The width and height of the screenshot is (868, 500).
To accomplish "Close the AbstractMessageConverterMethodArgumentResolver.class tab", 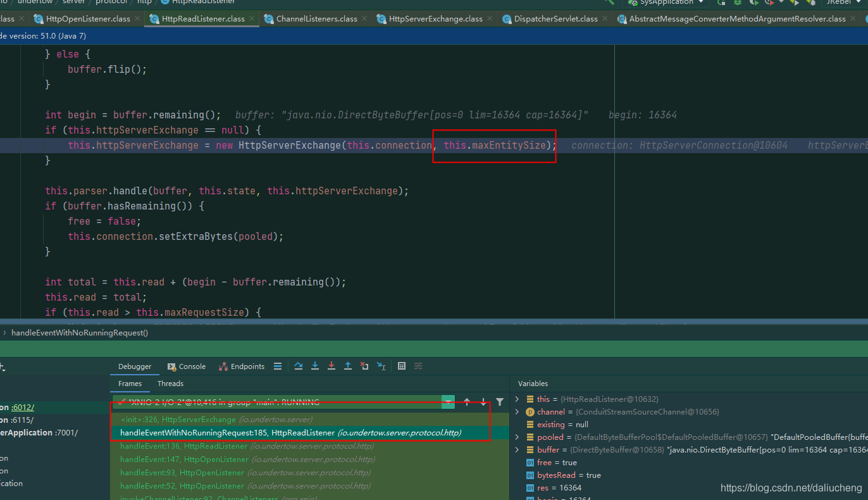I will coord(853,19).
